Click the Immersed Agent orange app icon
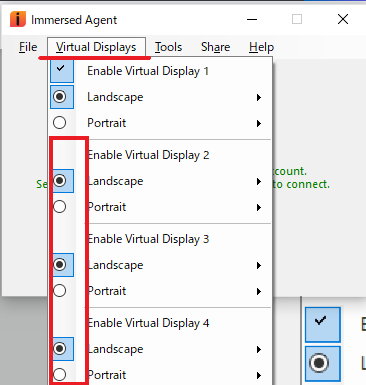 tap(18, 19)
